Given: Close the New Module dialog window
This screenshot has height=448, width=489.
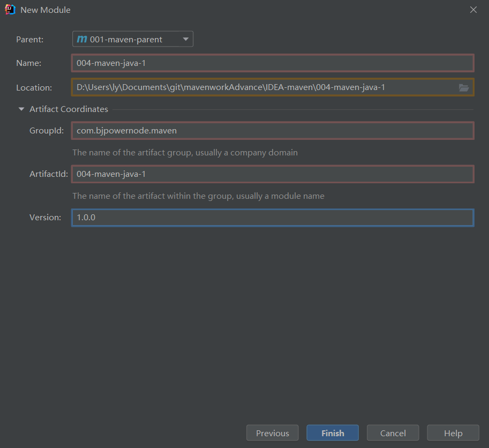Looking at the screenshot, I should [473, 10].
